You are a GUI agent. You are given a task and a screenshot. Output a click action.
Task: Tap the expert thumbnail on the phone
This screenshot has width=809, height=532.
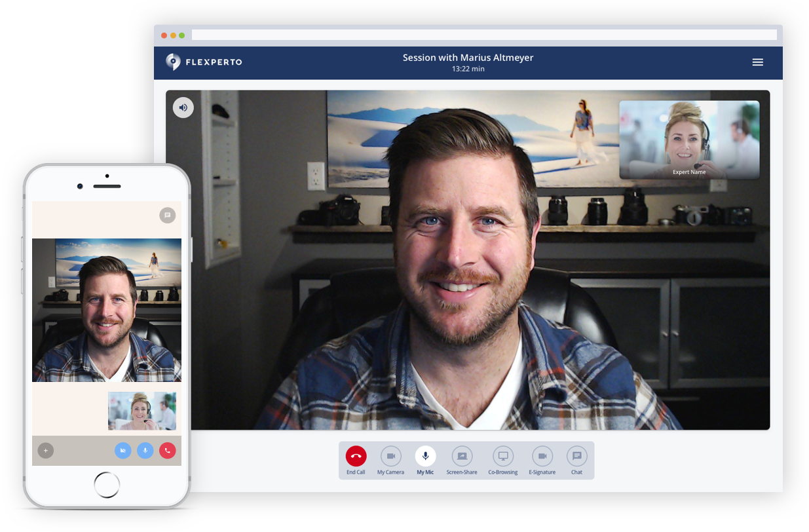[142, 411]
